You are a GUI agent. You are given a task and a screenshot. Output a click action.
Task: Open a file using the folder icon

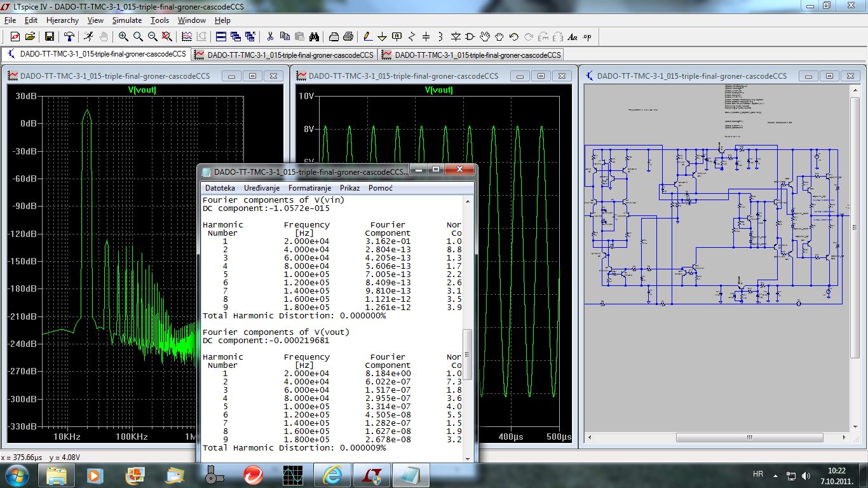tap(30, 37)
